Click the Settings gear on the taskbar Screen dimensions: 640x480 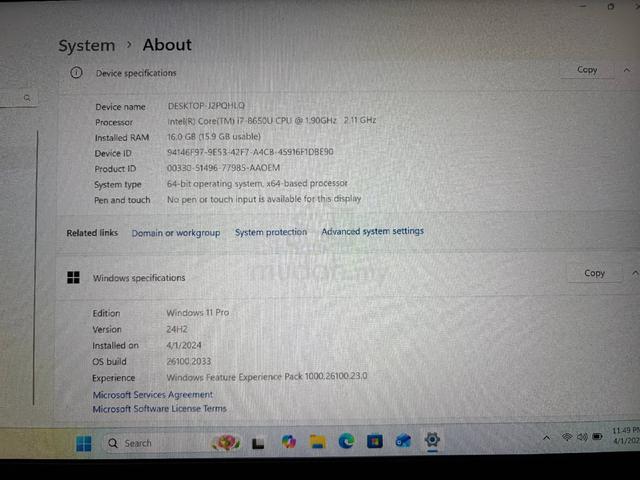click(432, 440)
